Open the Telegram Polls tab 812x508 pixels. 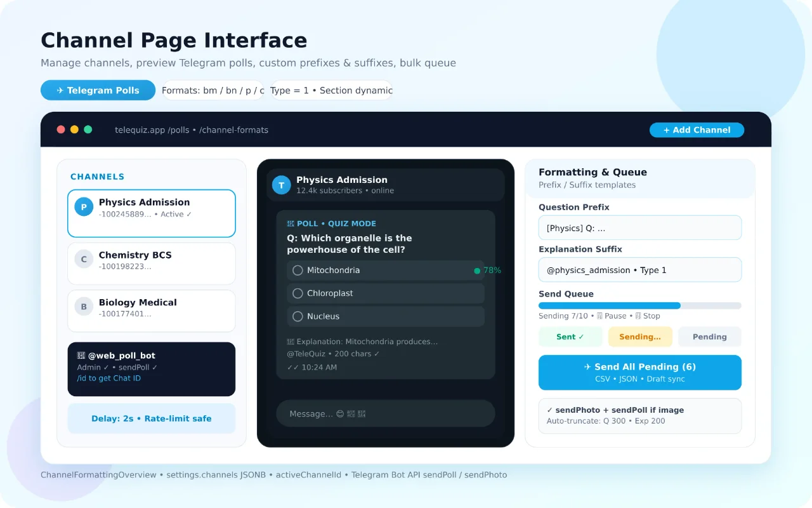[x=98, y=90]
